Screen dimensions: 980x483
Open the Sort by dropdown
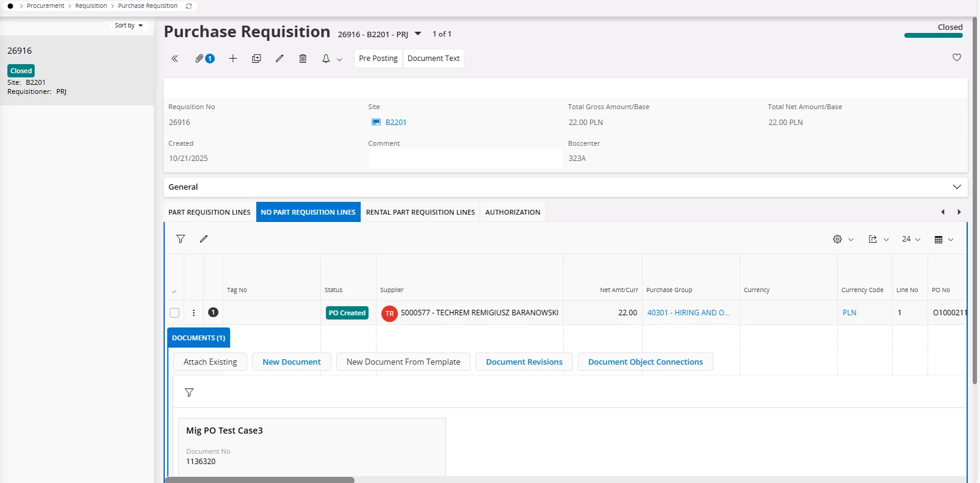129,26
